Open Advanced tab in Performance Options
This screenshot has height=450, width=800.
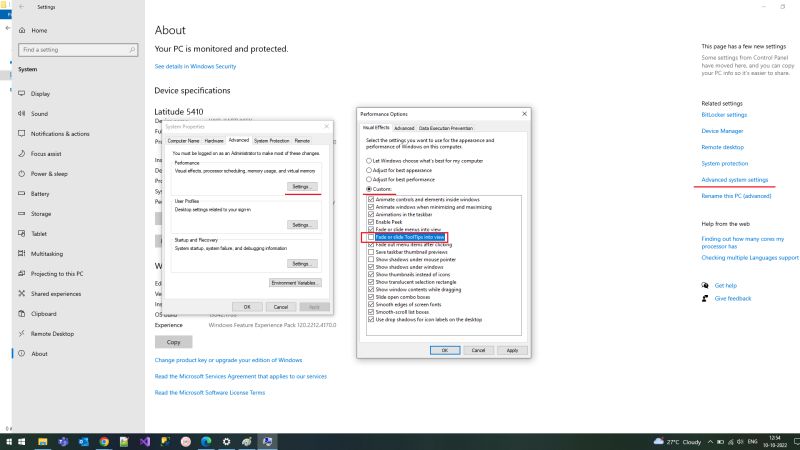coord(404,129)
